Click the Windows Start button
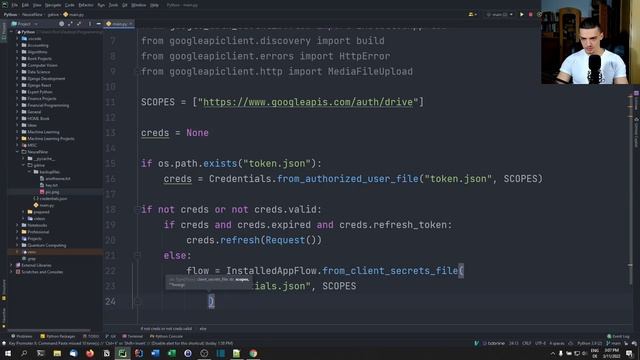640x360 pixels. point(7,353)
